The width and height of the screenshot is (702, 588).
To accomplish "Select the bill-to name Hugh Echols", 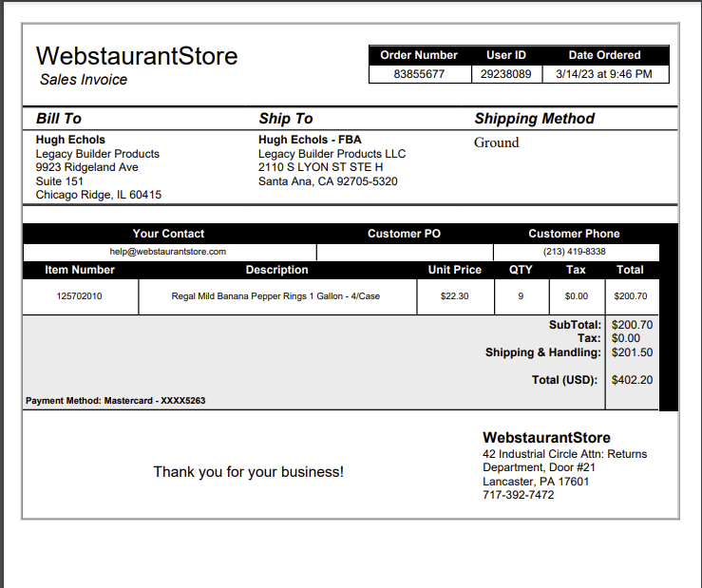I will pyautogui.click(x=70, y=140).
